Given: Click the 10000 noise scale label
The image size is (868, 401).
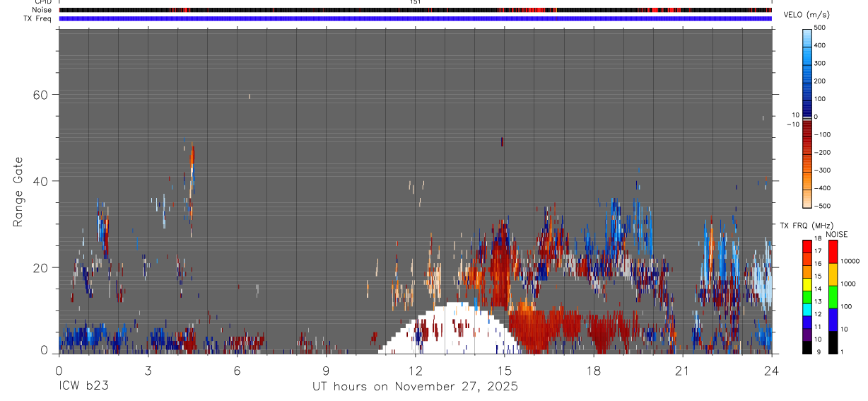Looking at the screenshot, I should 852,262.
